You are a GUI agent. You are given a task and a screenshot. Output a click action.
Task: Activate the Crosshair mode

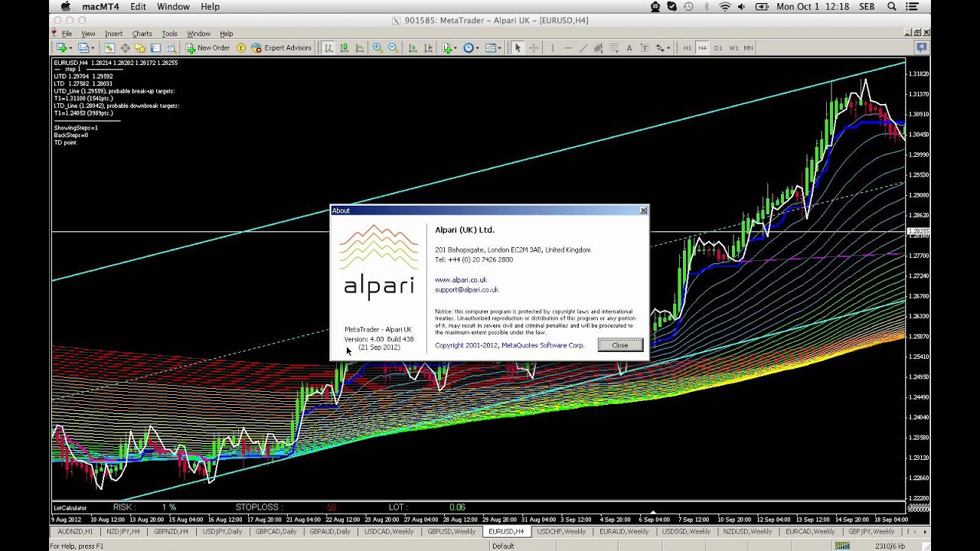pos(534,47)
